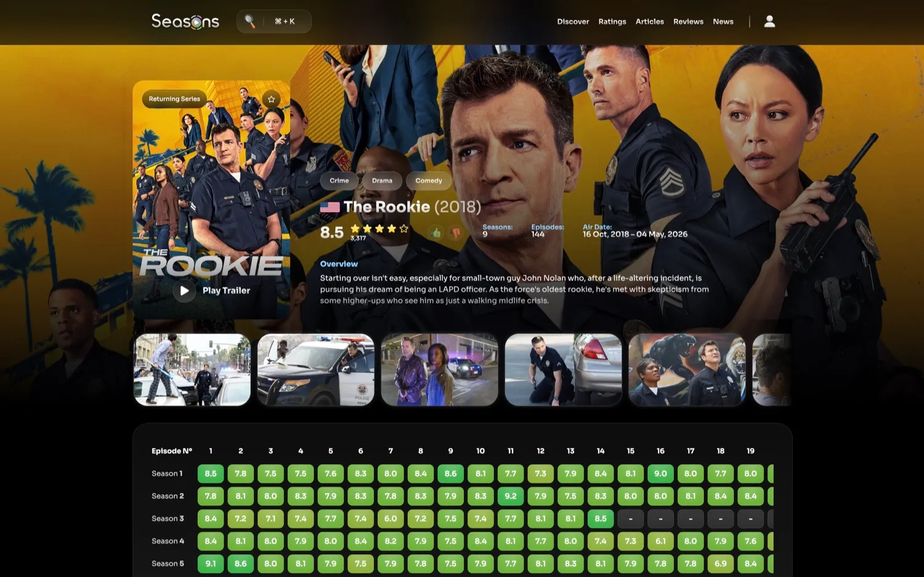924x577 pixels.
Task: Click the US flag icon
Action: tap(330, 207)
